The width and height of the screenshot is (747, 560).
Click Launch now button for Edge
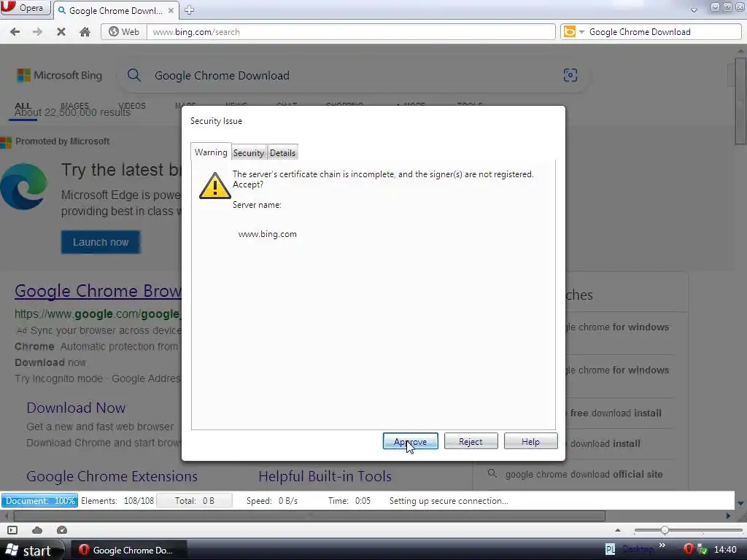point(101,242)
